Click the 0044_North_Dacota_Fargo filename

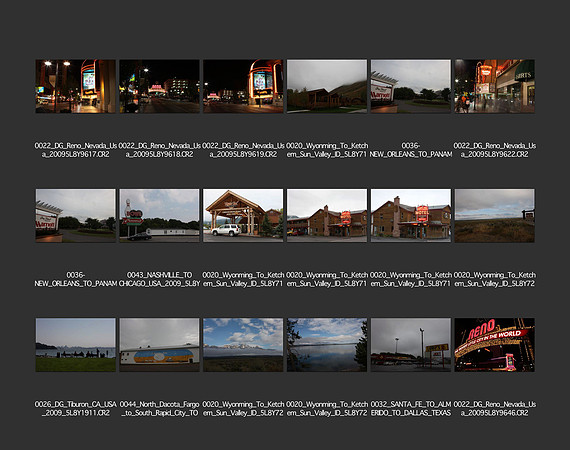coord(159,409)
